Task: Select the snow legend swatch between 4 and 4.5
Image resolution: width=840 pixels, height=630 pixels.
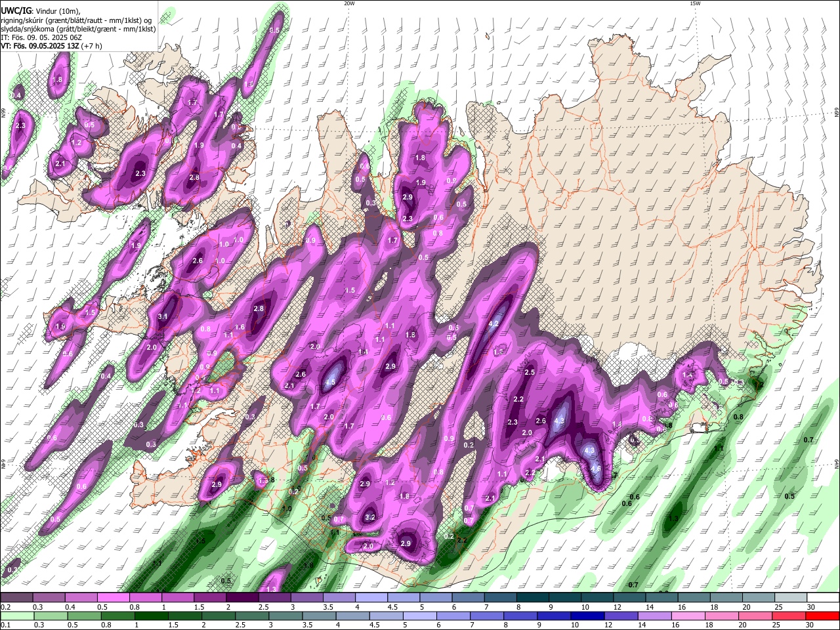Action: (371, 598)
